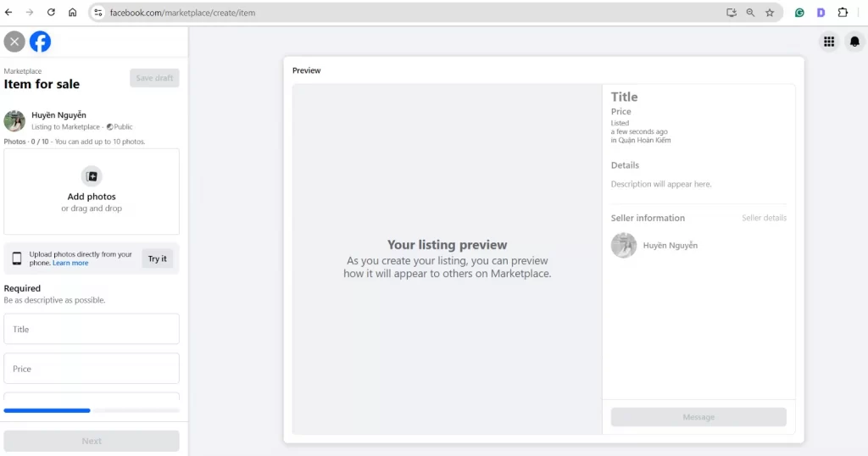Click the Price input field
The width and height of the screenshot is (868, 456).
click(92, 369)
